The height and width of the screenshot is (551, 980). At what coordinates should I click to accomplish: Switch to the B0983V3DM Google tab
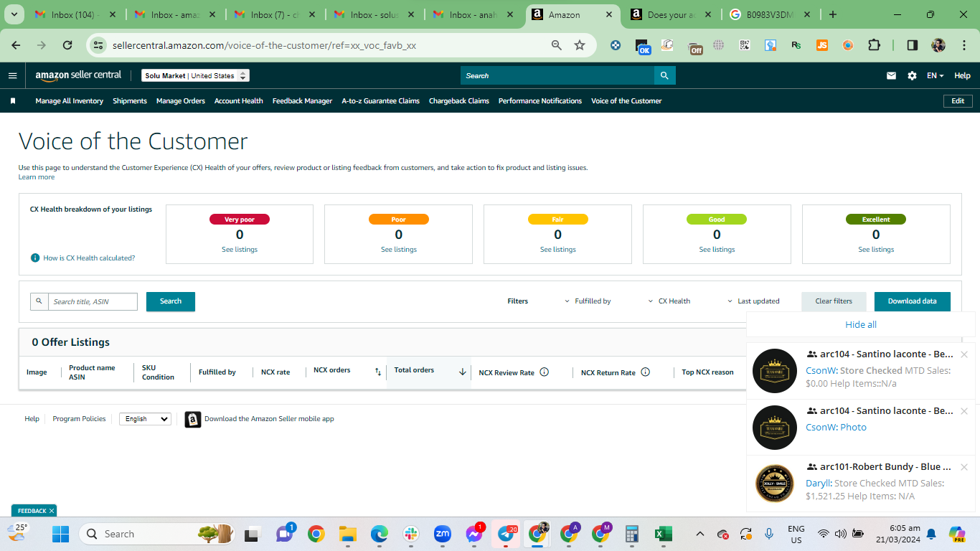point(771,14)
